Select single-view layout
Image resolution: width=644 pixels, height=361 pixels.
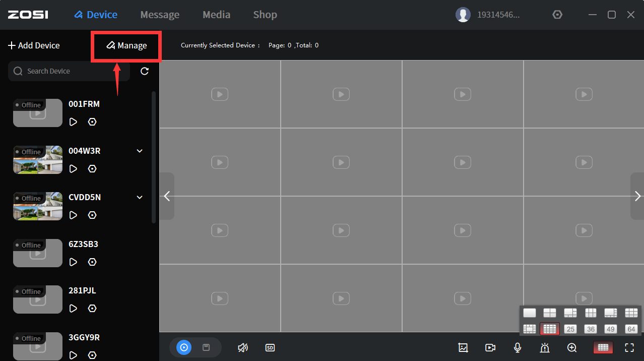coord(530,313)
